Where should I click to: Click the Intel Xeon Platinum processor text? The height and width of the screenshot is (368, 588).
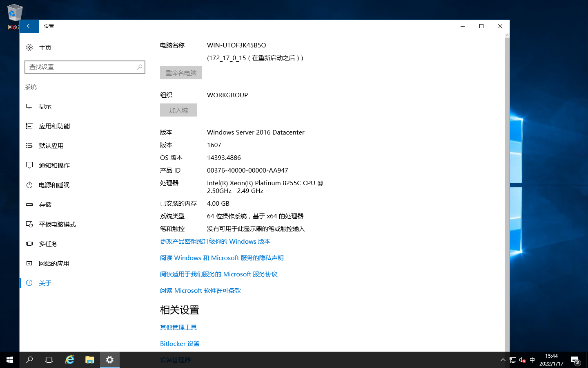click(265, 187)
